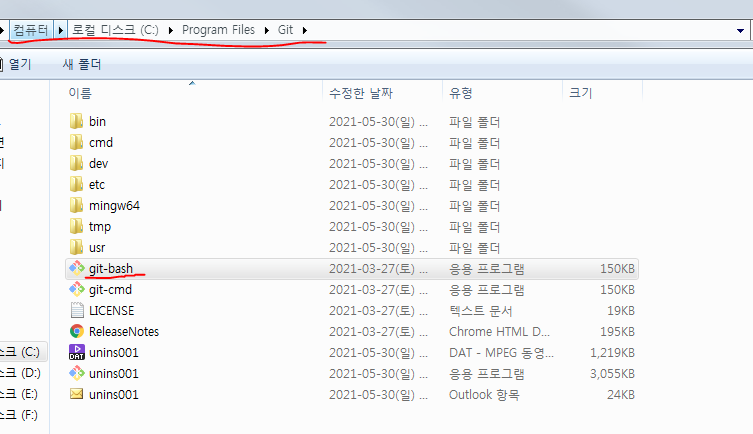Select drive (C:) in the navigation pane
This screenshot has height=434, width=753.
click(x=22, y=352)
